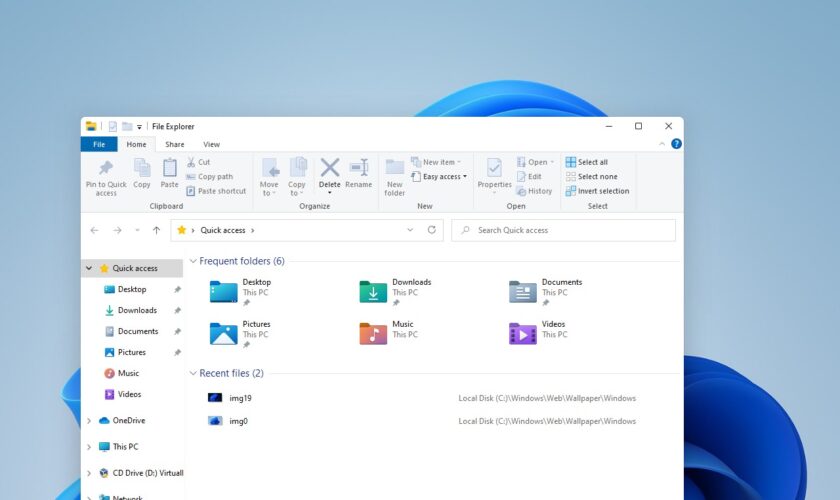Select Music in the navigation pane
840x500 pixels.
pyautogui.click(x=128, y=373)
